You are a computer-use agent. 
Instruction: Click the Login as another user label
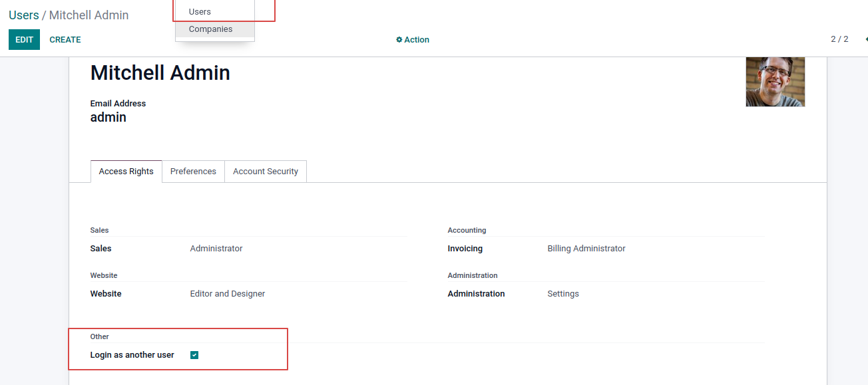pyautogui.click(x=132, y=355)
